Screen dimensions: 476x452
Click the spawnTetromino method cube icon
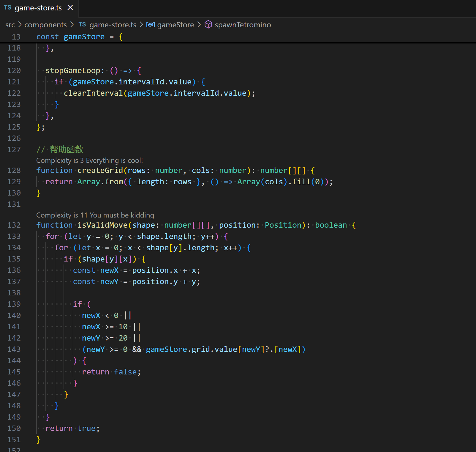[208, 24]
